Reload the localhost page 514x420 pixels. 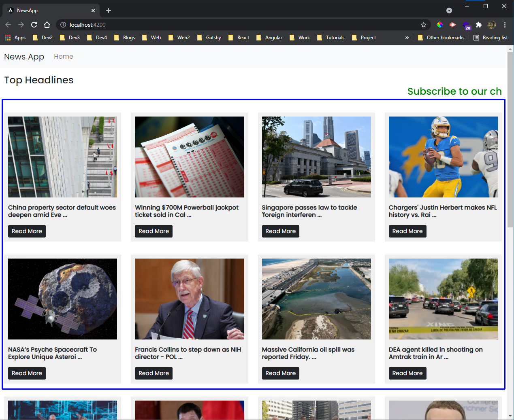coord(34,25)
